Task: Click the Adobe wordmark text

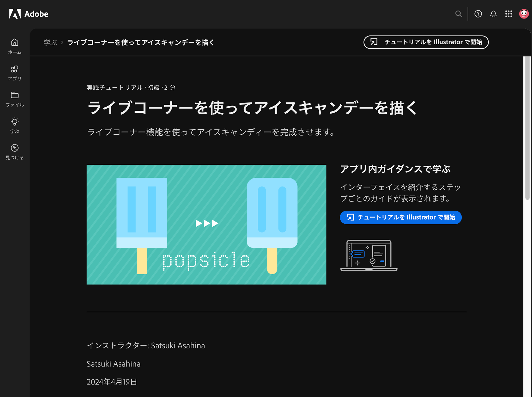Action: tap(36, 14)
